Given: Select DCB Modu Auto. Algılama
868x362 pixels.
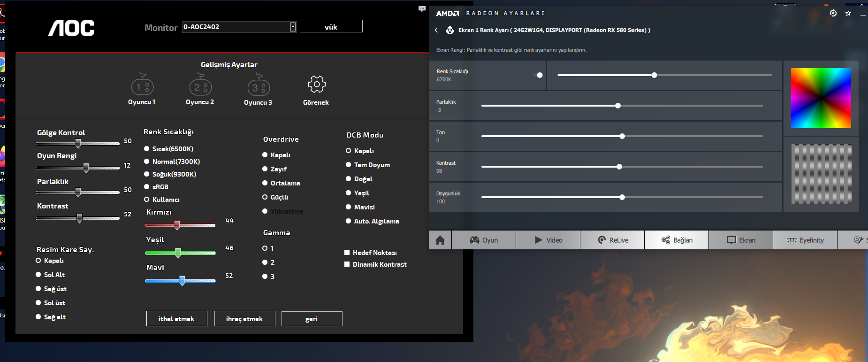Looking at the screenshot, I should click(349, 221).
